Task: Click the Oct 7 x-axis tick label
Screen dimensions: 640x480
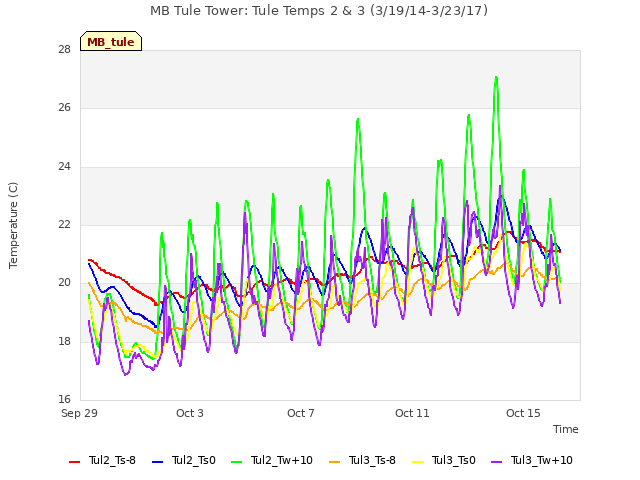Action: [301, 413]
